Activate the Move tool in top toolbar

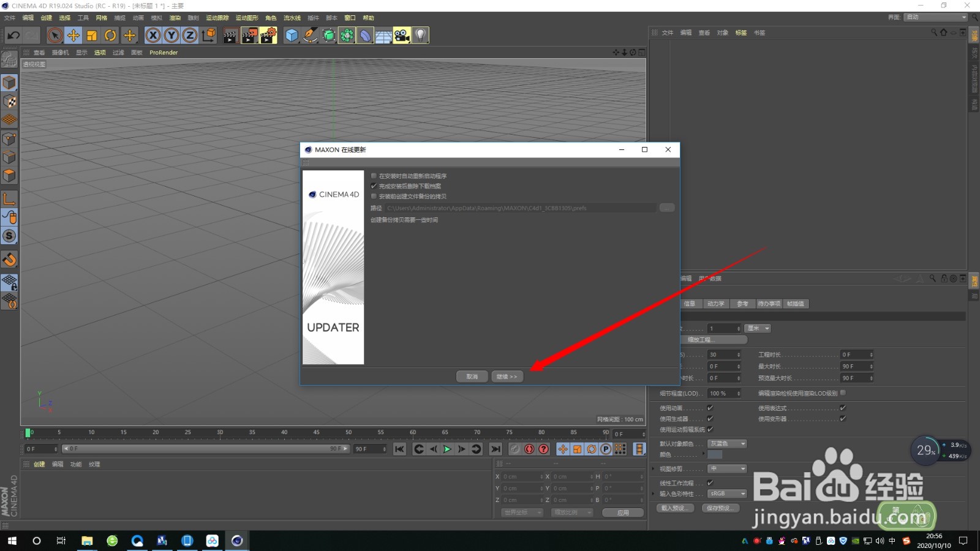(73, 36)
